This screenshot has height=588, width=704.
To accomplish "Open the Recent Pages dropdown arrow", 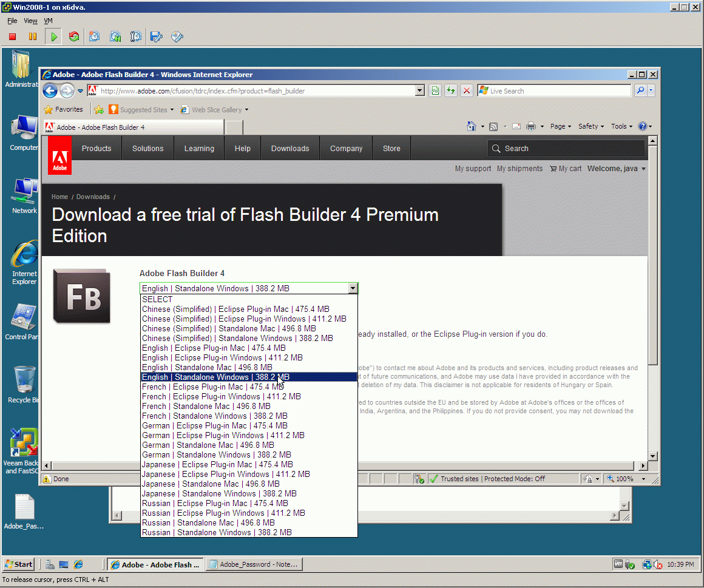I will [x=80, y=91].
